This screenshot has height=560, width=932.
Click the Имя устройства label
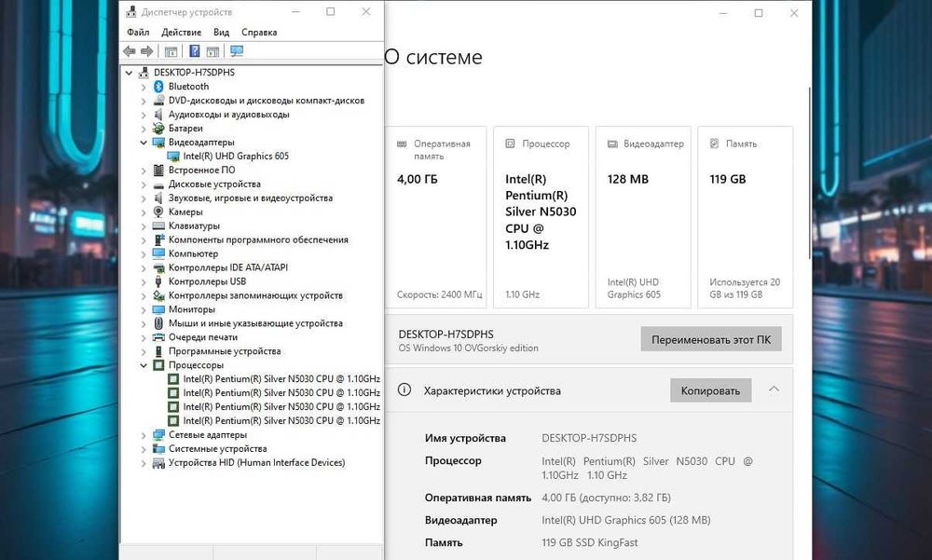[x=465, y=438]
